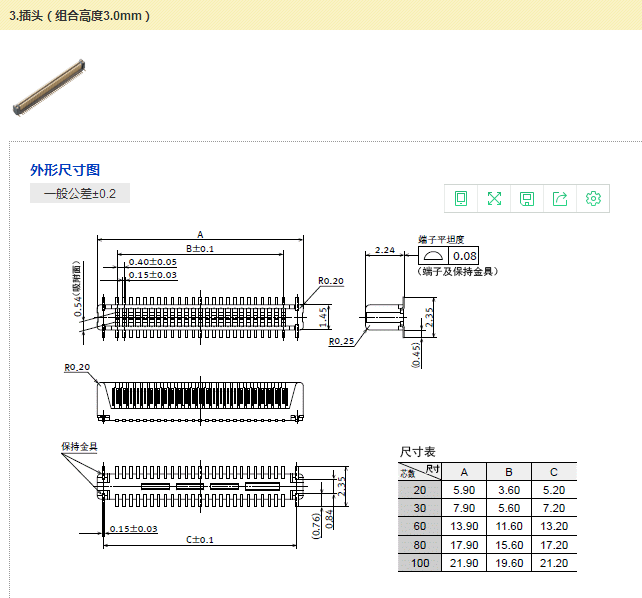This screenshot has height=598, width=642.
Task: Click the 保持金具 label in the drawing
Action: (x=79, y=446)
